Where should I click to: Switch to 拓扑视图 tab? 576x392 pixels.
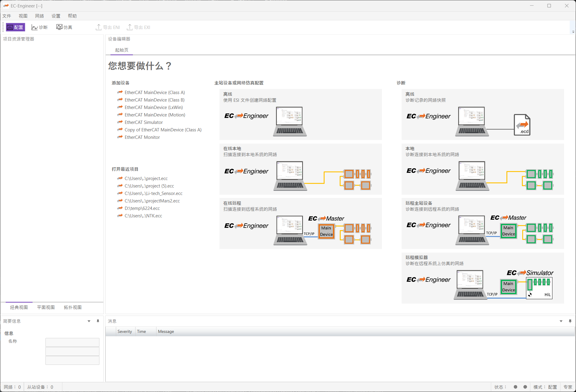point(73,307)
